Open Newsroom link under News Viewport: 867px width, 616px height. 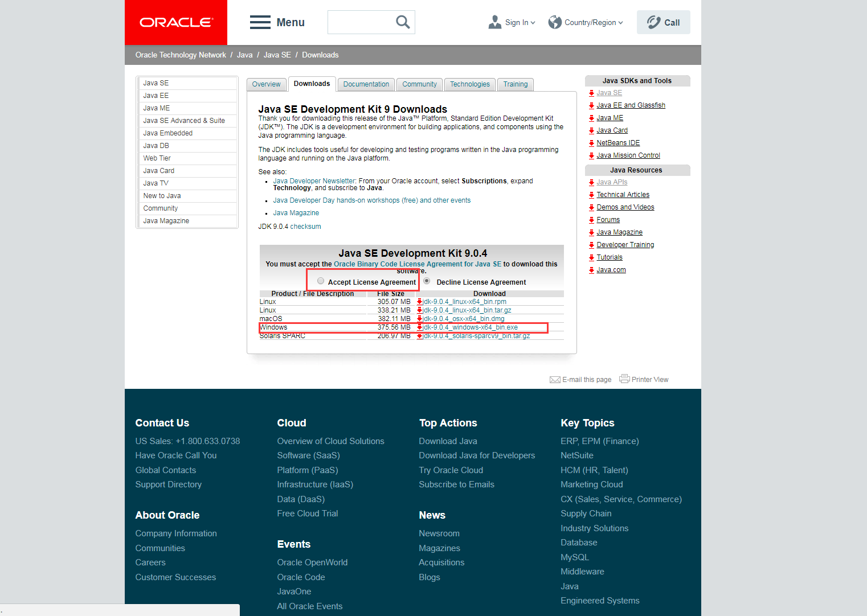439,533
